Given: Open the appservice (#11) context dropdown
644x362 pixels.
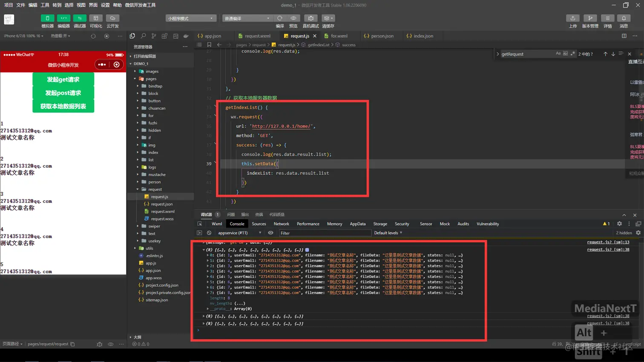Looking at the screenshot, I should [x=239, y=233].
